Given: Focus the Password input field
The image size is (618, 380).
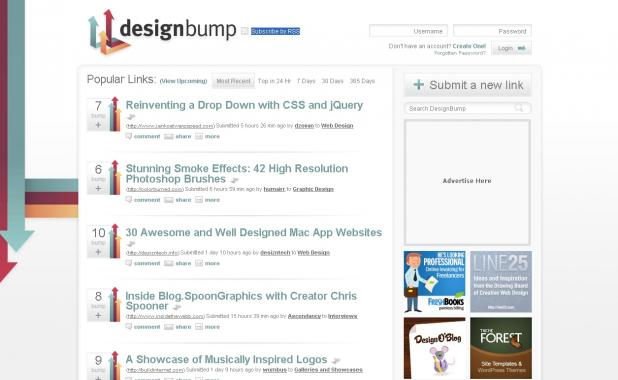Looking at the screenshot, I should tap(492, 31).
